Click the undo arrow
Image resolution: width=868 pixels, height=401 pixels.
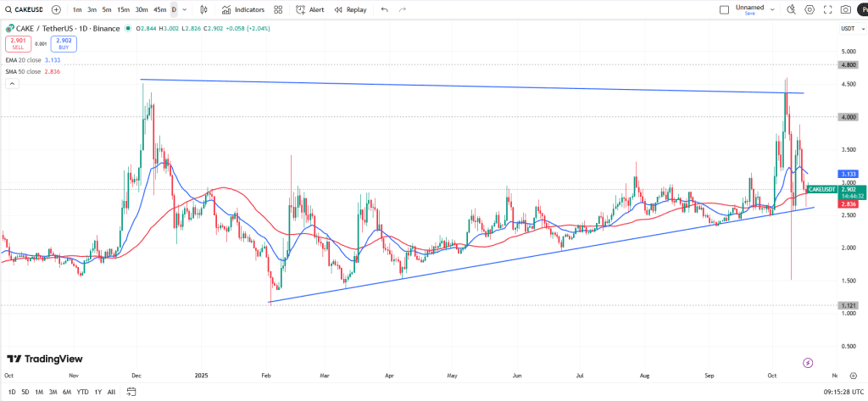click(x=385, y=9)
